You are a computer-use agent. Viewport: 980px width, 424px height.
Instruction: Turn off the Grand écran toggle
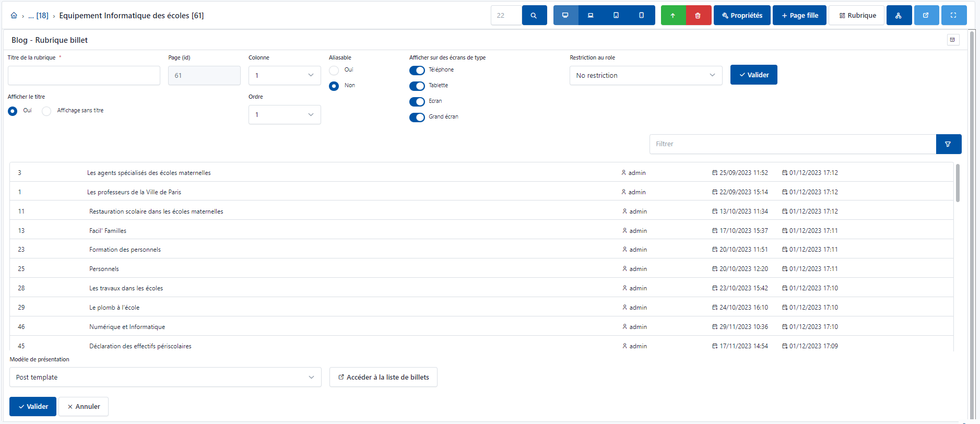tap(417, 117)
